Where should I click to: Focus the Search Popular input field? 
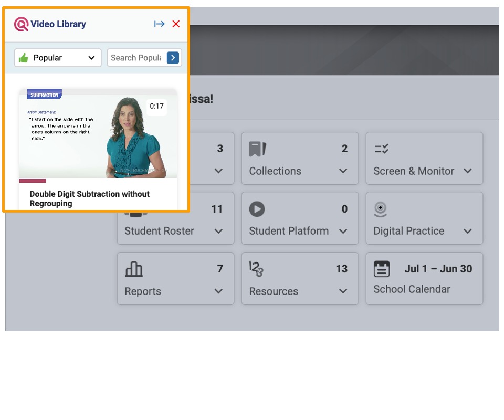[136, 58]
